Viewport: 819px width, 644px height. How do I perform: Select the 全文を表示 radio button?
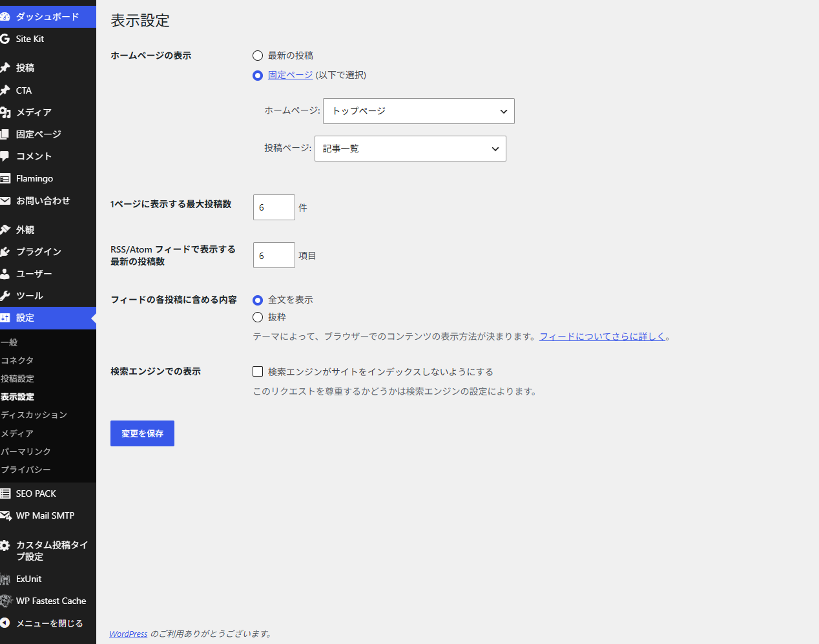(x=258, y=300)
